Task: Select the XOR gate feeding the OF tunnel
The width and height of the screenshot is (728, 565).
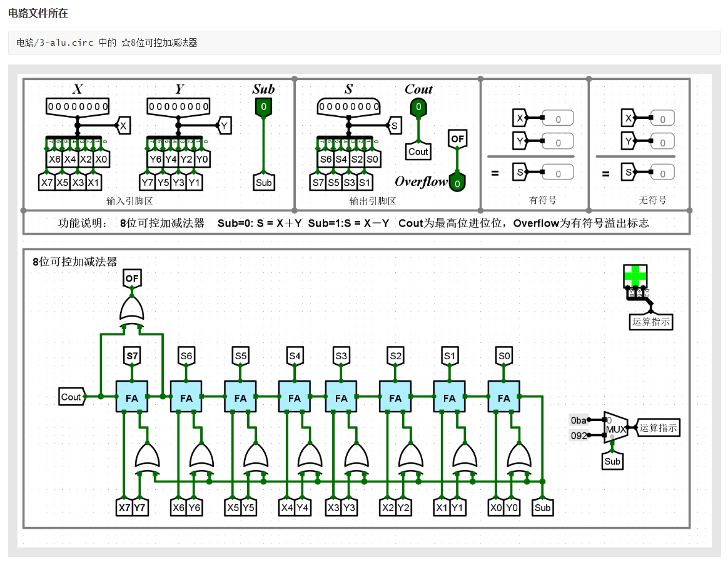Action: point(132,312)
